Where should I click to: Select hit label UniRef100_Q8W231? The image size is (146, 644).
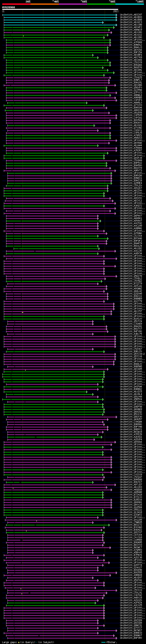pyautogui.click(x=131, y=625)
